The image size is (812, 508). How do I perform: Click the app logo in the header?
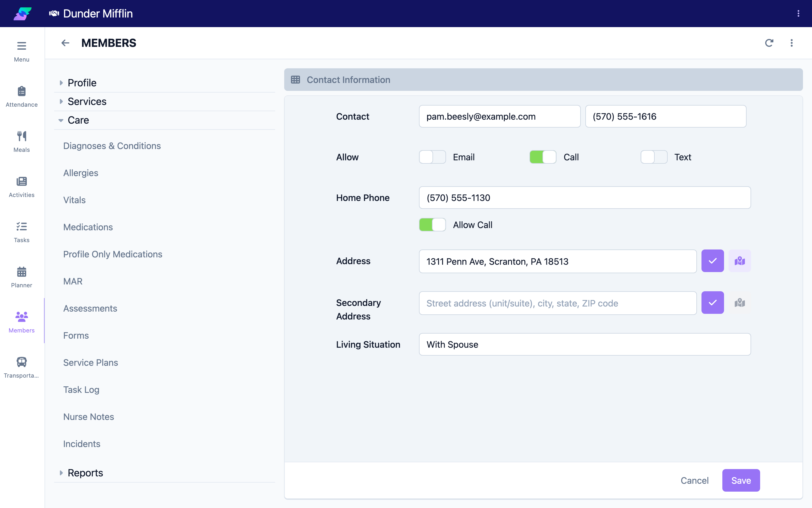pyautogui.click(x=23, y=14)
